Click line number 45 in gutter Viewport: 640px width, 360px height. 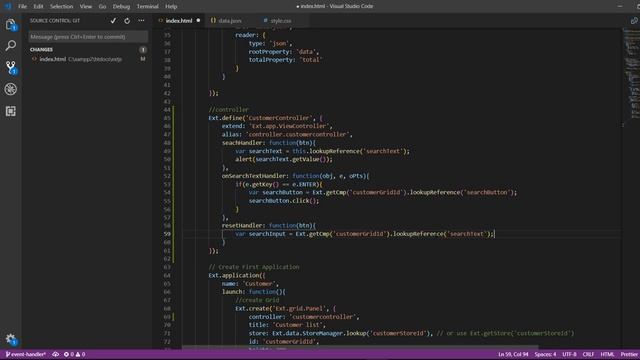click(x=167, y=118)
